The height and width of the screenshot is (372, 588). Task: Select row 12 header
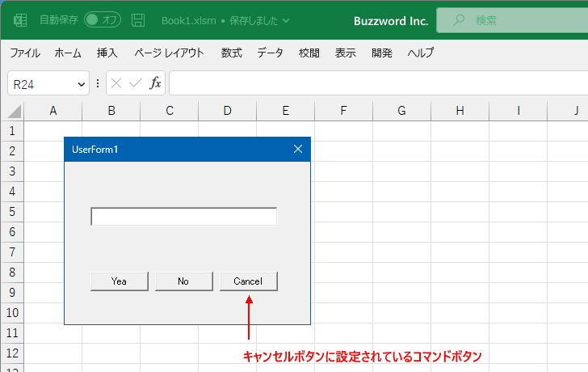click(12, 353)
